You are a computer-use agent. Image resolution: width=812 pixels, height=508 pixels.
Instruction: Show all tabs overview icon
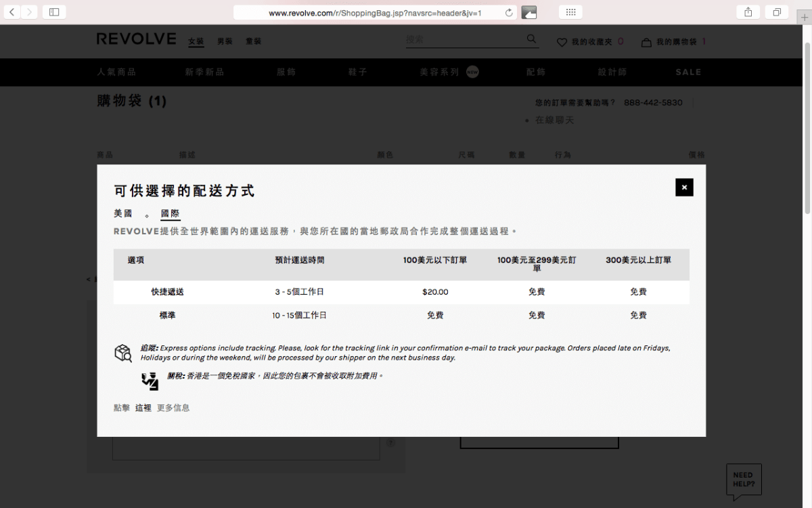pos(777,12)
